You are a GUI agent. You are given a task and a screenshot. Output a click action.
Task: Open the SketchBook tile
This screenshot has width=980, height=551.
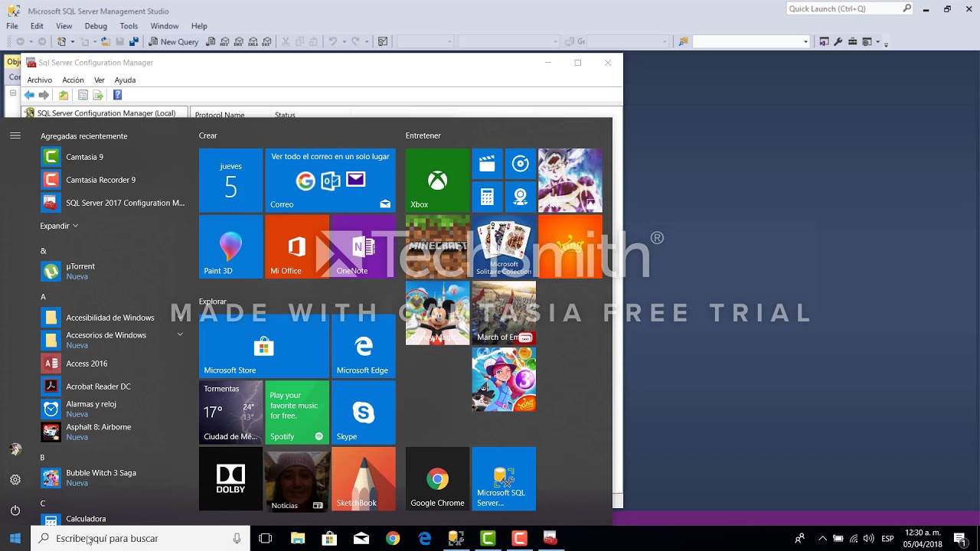pos(363,479)
